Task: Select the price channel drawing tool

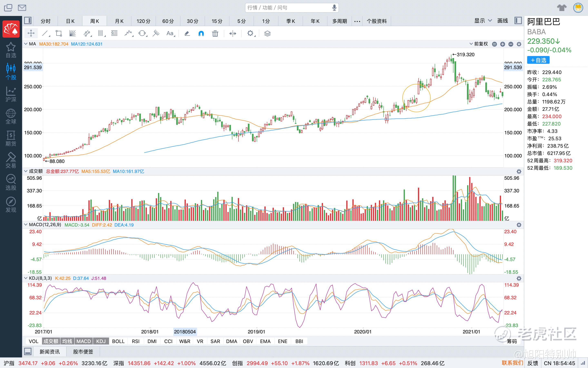Action: 87,33
